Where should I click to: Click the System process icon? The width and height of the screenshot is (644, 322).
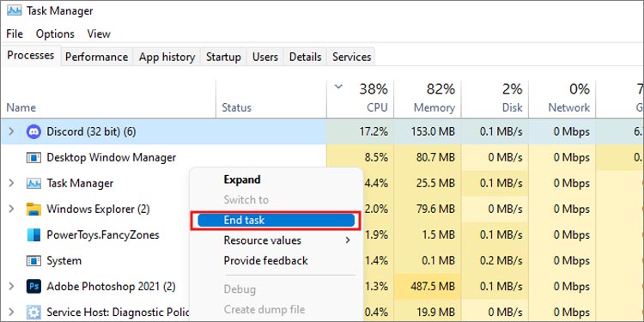click(33, 261)
